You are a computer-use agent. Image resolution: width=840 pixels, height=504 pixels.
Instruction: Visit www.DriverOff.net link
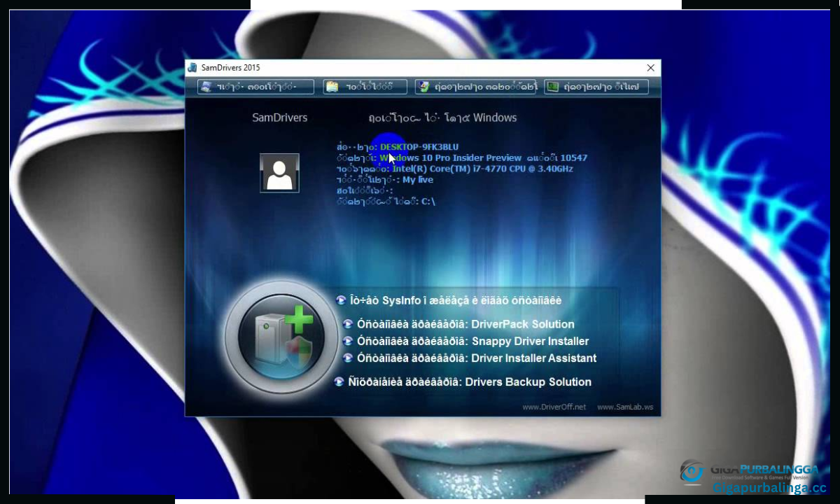coord(554,407)
